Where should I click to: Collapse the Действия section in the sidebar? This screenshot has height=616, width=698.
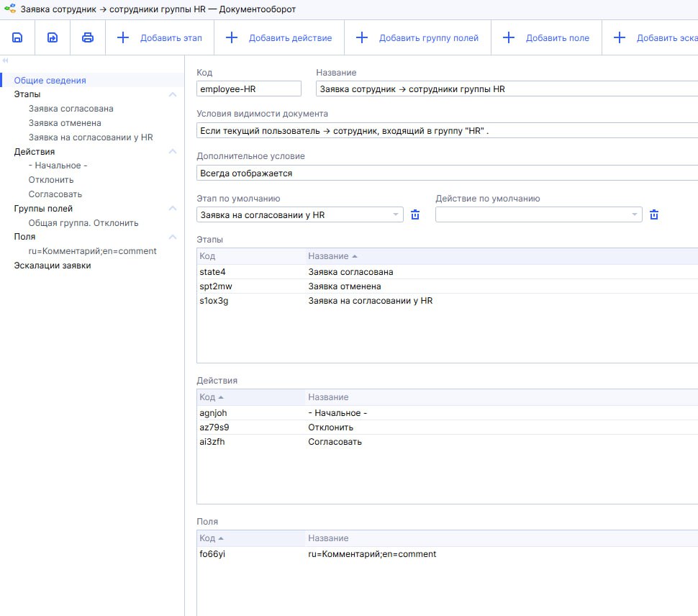click(x=172, y=151)
